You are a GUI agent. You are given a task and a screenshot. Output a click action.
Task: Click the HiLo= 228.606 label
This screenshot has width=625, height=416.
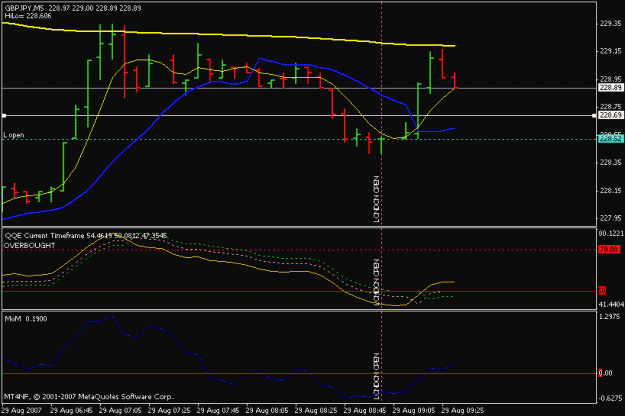pos(28,16)
